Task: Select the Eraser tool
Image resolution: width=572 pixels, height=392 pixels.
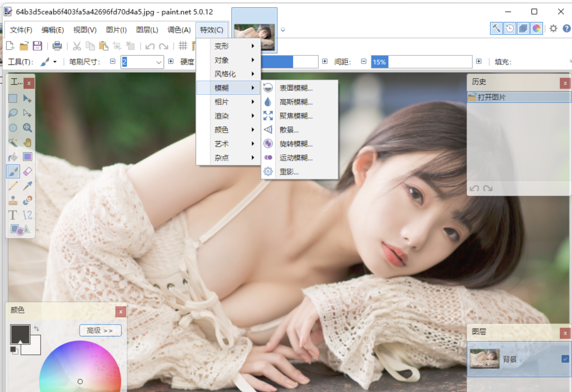Action: coord(27,171)
